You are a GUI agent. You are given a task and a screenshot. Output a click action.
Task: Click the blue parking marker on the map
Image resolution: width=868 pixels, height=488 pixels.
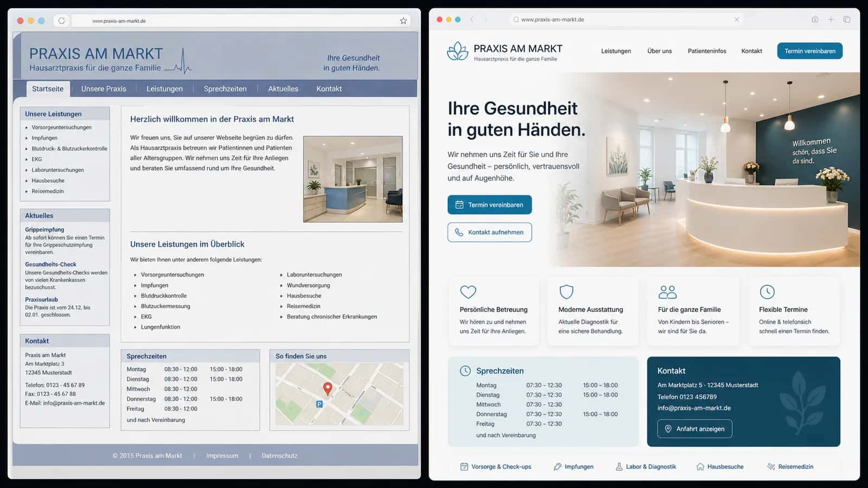click(x=320, y=404)
